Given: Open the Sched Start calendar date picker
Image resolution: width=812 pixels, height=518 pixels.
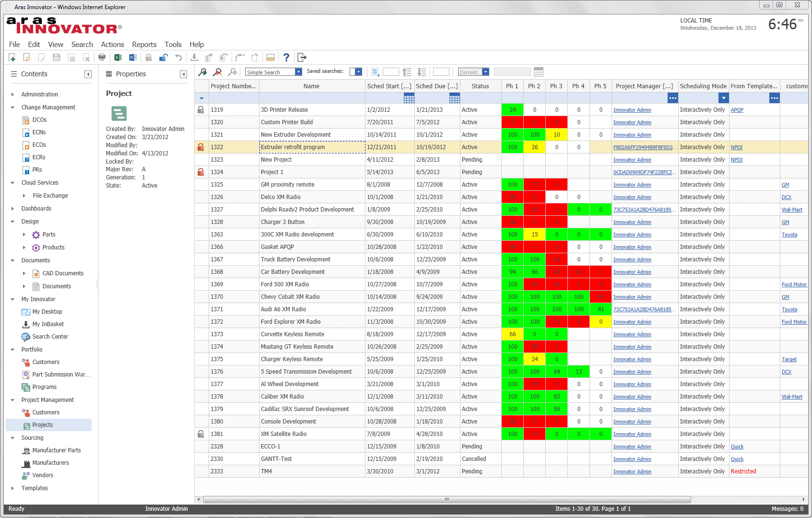Looking at the screenshot, I should coord(409,98).
